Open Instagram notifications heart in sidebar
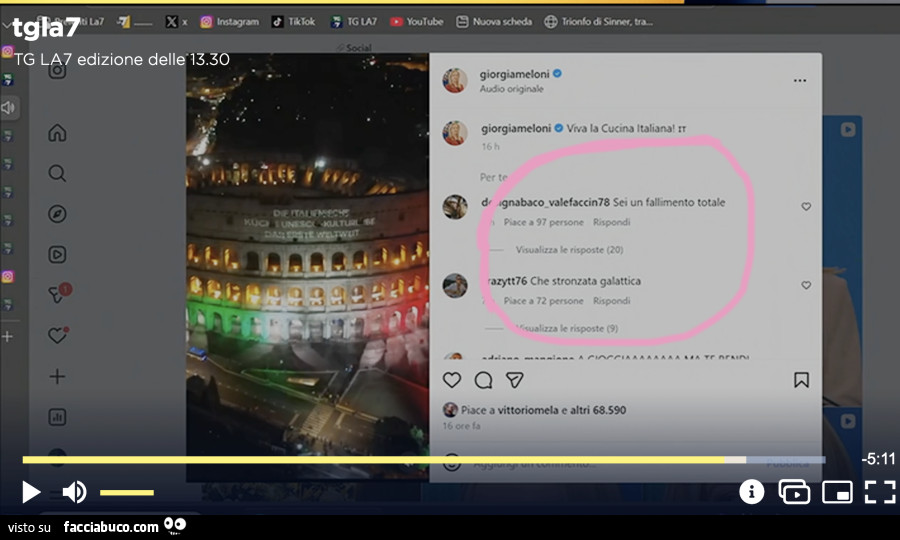 tap(57, 335)
